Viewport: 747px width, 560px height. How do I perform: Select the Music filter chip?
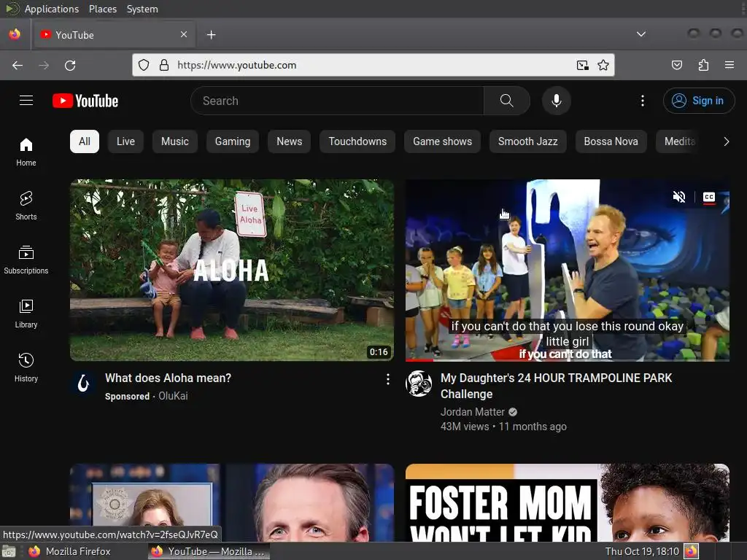coord(175,141)
